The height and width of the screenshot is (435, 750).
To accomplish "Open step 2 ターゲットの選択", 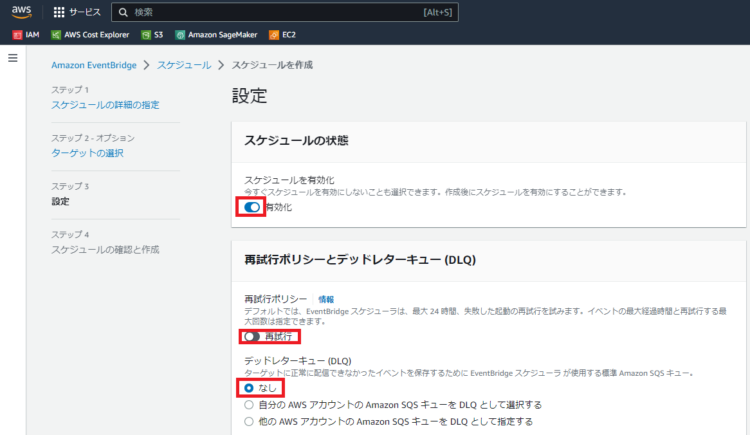I will [x=88, y=153].
